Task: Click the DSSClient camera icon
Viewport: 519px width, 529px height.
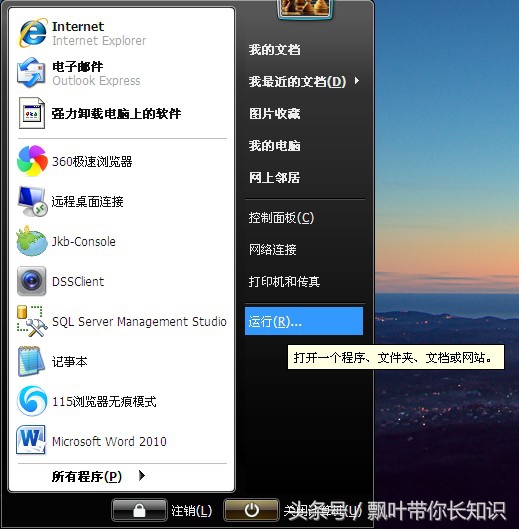Action: tap(31, 281)
